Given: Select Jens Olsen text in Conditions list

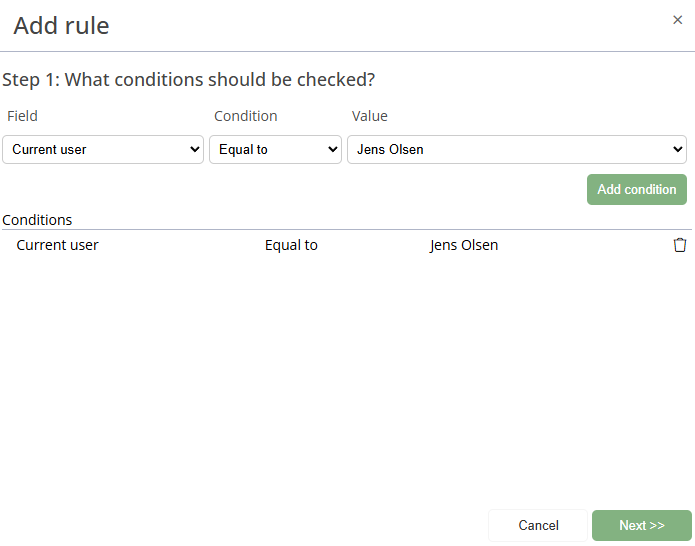Looking at the screenshot, I should (464, 245).
